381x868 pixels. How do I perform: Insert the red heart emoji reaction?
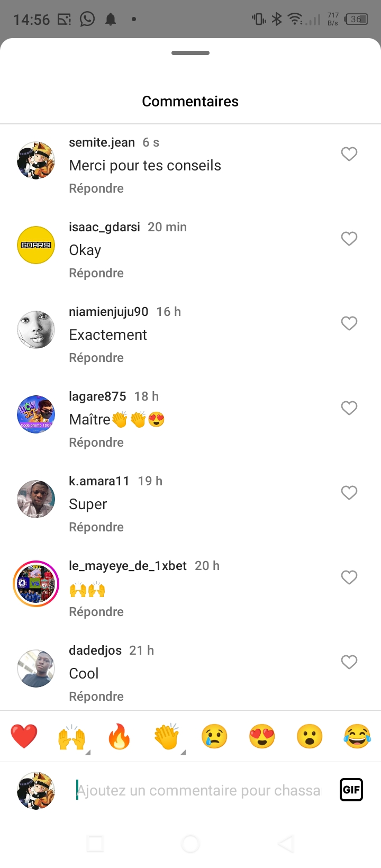(x=24, y=736)
